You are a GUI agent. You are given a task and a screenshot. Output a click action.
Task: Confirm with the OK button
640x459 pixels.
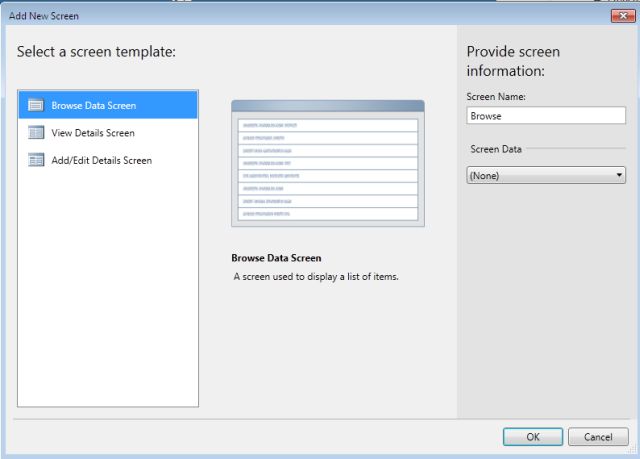point(533,437)
